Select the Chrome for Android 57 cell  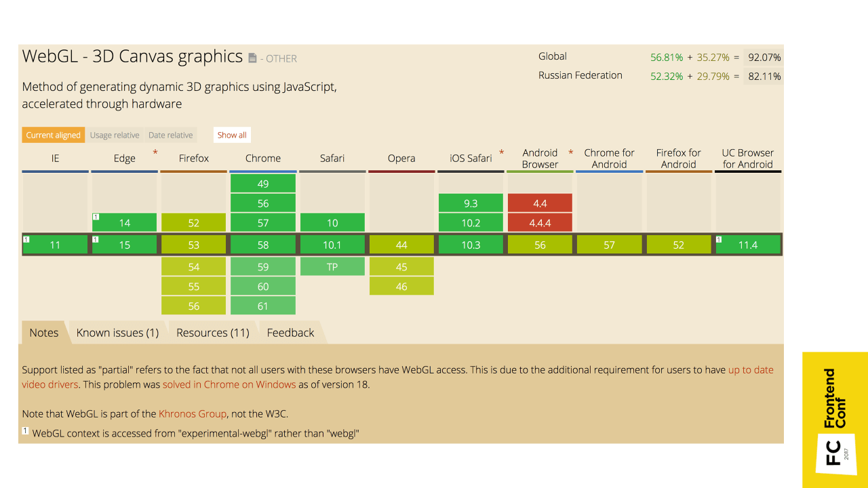click(610, 245)
